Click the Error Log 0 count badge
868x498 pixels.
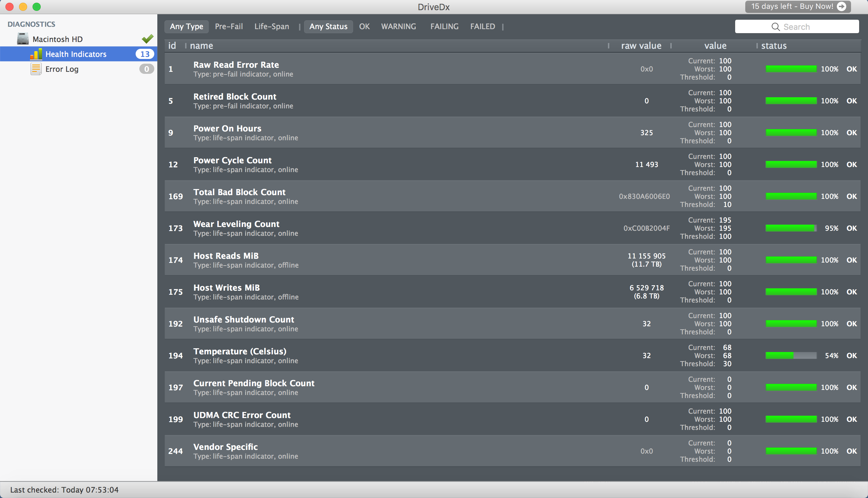click(x=146, y=69)
